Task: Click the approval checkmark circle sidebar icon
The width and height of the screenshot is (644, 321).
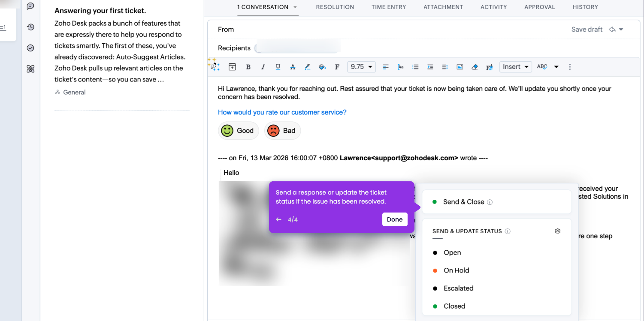Action: click(30, 48)
